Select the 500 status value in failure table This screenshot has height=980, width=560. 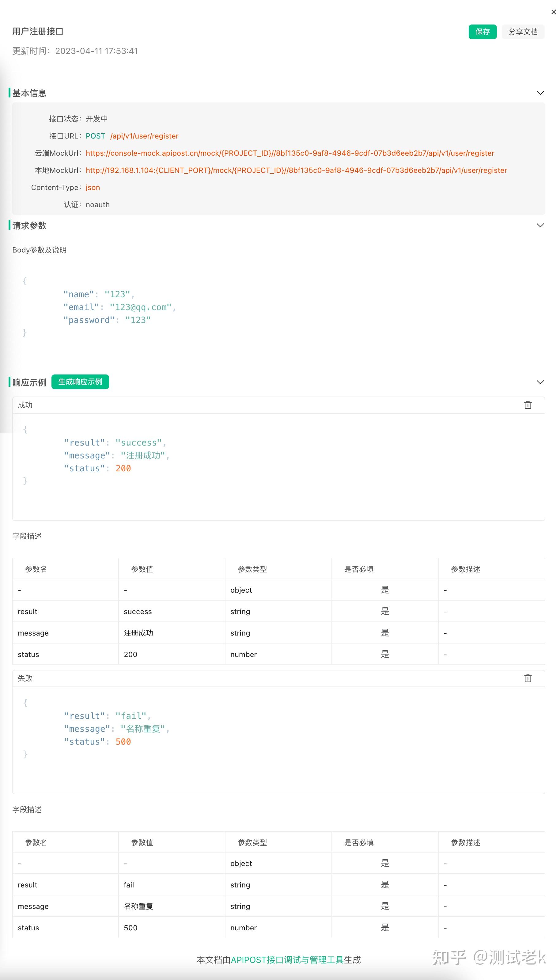[x=131, y=928]
